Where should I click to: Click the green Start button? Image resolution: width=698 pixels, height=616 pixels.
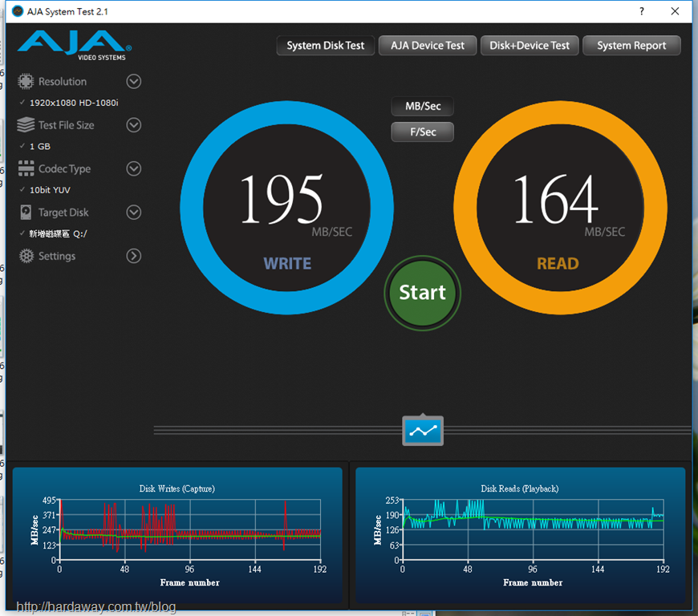422,293
